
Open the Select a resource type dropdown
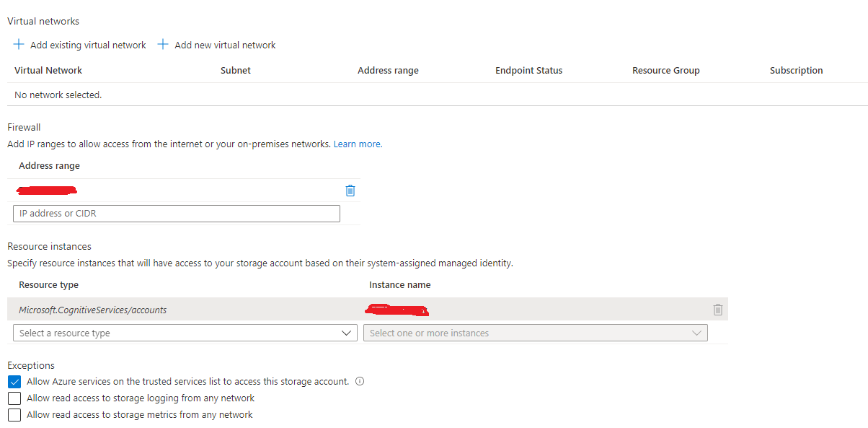pyautogui.click(x=184, y=333)
